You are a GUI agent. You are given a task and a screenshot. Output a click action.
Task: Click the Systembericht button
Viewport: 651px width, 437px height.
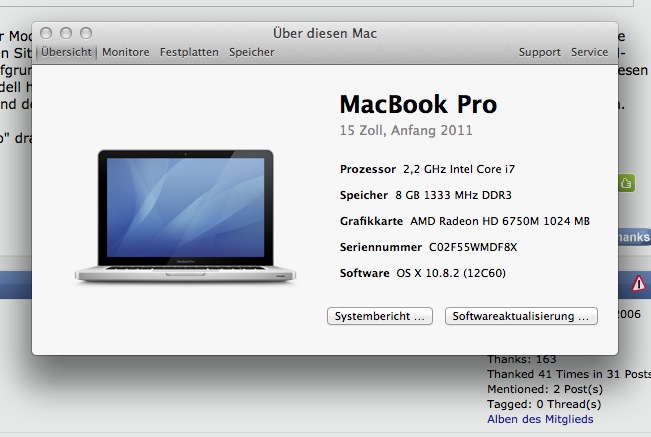pyautogui.click(x=380, y=316)
